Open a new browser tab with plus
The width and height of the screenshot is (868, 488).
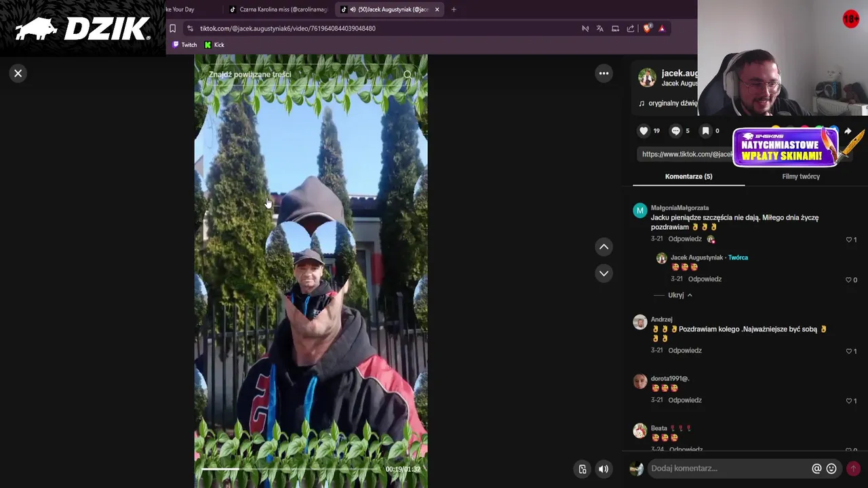tap(454, 9)
